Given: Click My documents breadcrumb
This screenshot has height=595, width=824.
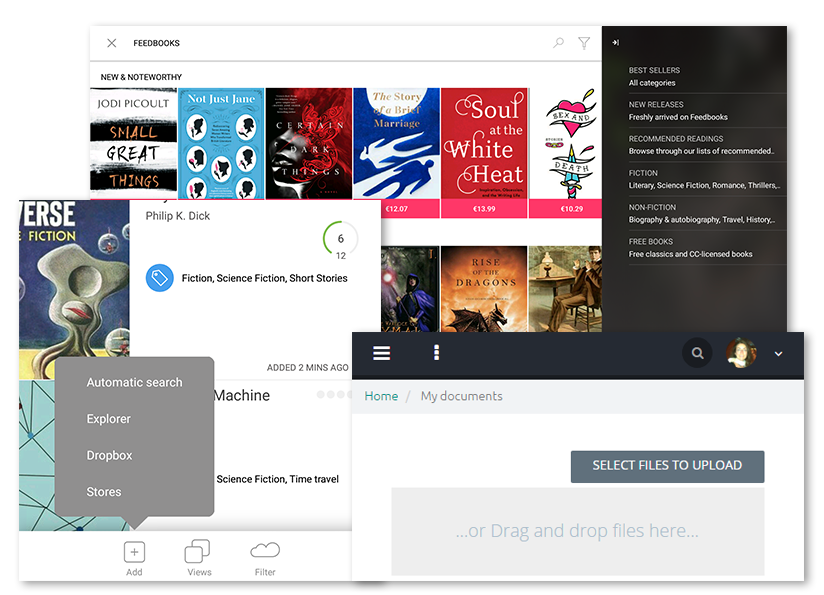Looking at the screenshot, I should tap(461, 396).
